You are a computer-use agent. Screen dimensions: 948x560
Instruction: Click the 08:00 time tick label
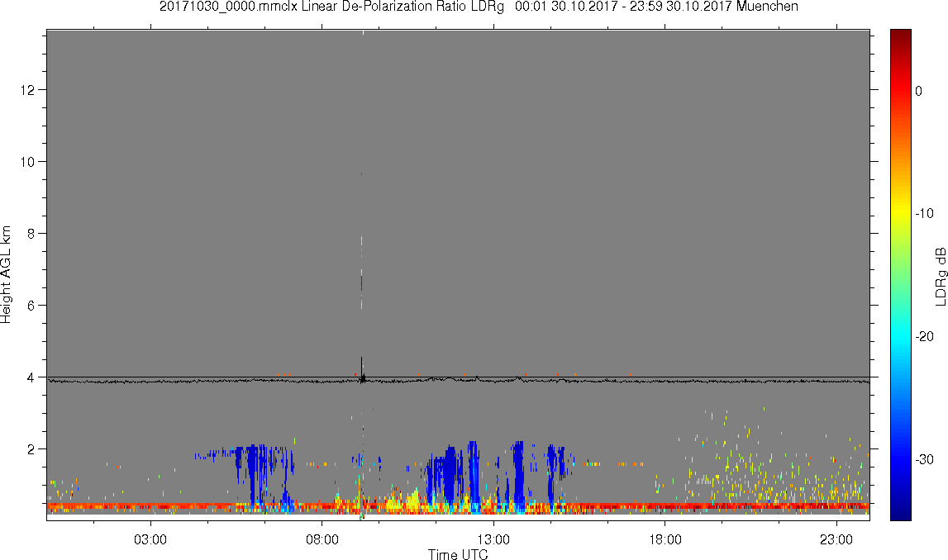[x=322, y=539]
